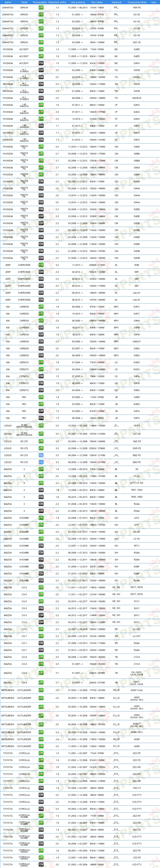
Task: Click petrol icon in Daihatsu Sirion 1KR-FE row
Action: pyautogui.click(x=41, y=7)
